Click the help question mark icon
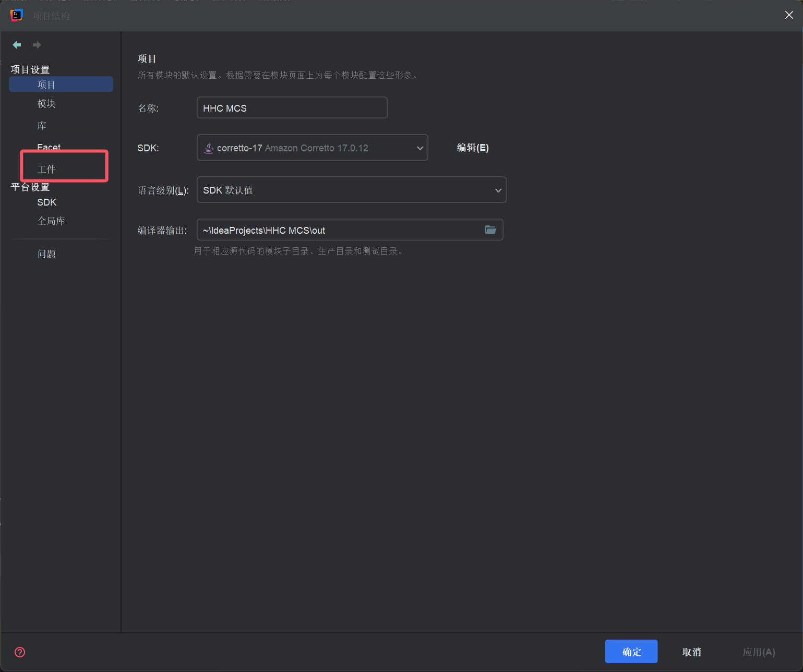 pos(20,652)
